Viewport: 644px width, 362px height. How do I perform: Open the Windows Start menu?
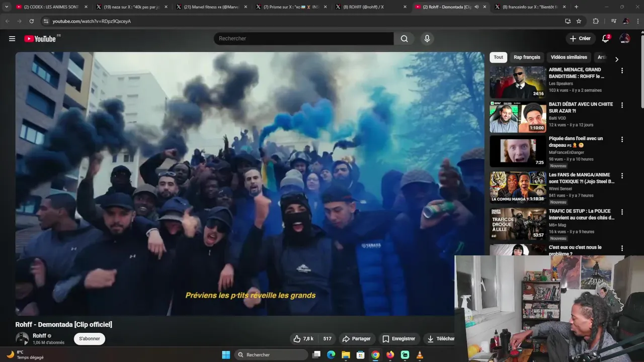point(226,354)
